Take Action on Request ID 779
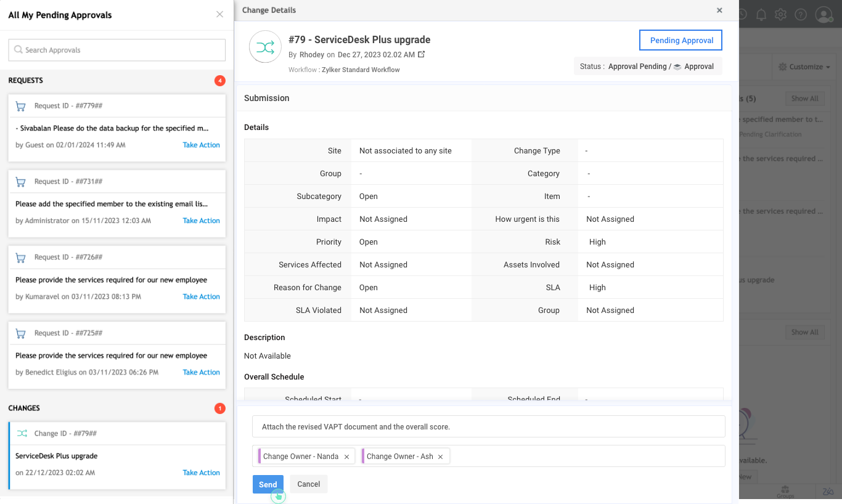This screenshot has width=842, height=504. click(x=201, y=145)
